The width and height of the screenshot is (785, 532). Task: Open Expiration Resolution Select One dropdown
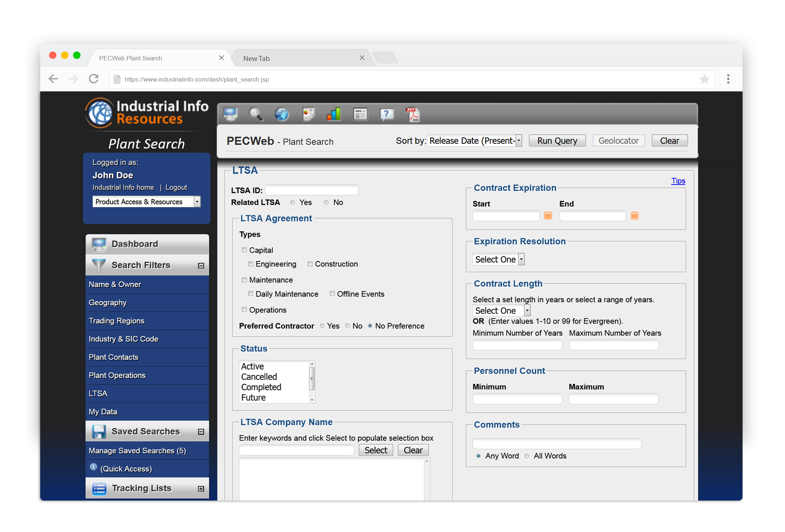tap(499, 259)
